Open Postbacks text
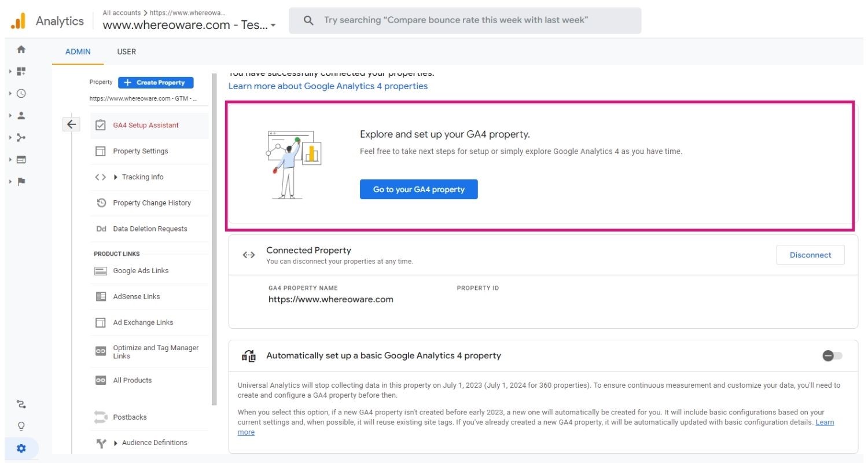This screenshot has height=463, width=868. pos(130,417)
